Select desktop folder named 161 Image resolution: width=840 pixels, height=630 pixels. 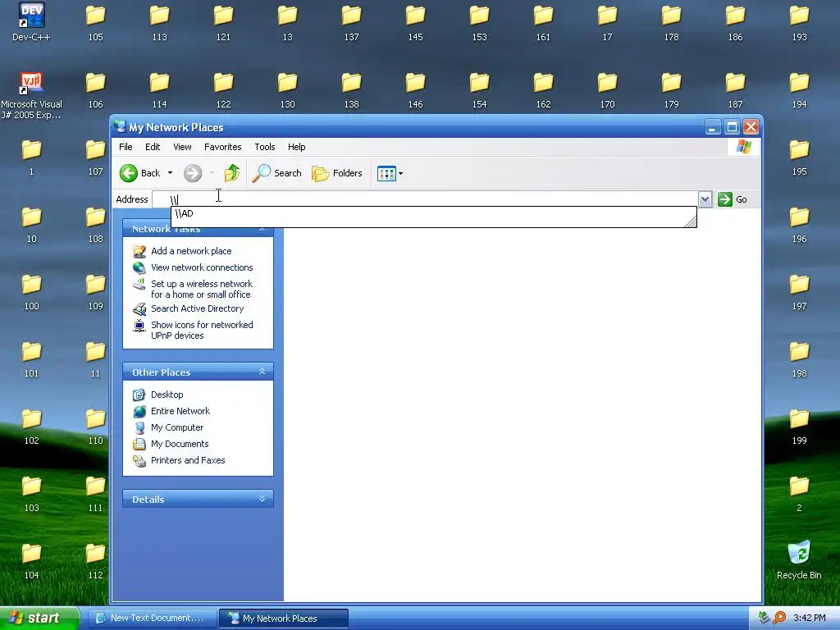point(543,23)
